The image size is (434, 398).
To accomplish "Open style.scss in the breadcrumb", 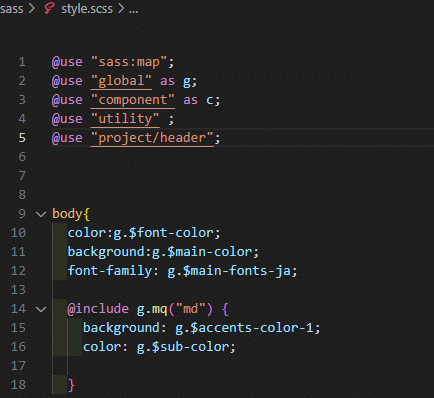I will point(87,9).
